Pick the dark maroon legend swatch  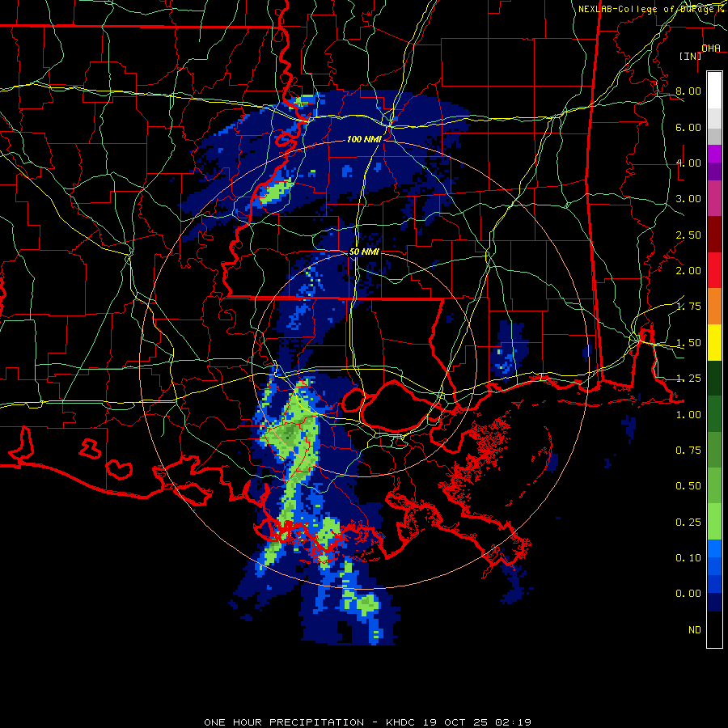click(714, 235)
